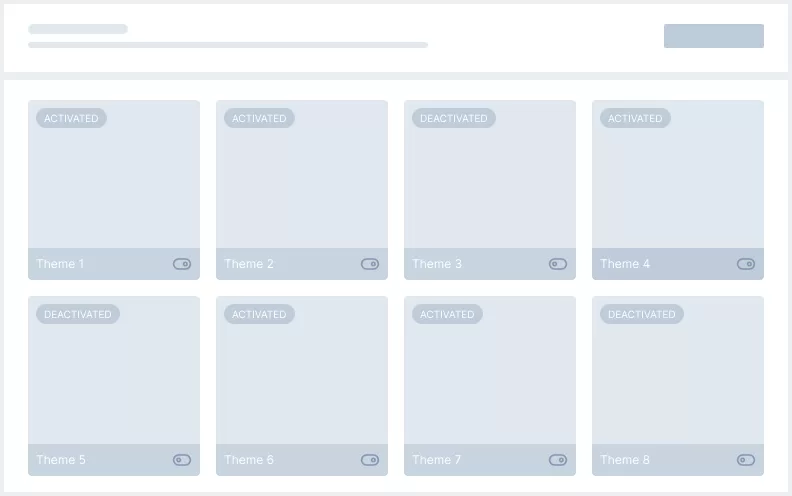Click the placeholder button in the header
792x496 pixels.
[714, 36]
